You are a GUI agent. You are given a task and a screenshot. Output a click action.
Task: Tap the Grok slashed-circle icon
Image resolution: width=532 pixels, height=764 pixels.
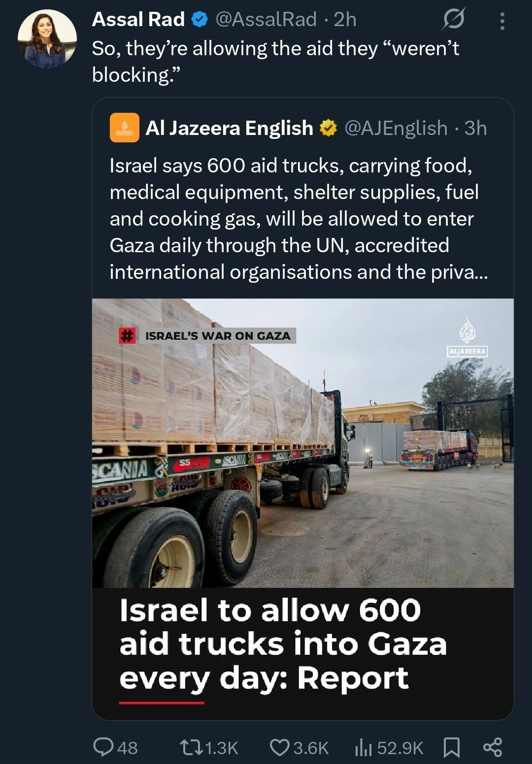coord(453,20)
